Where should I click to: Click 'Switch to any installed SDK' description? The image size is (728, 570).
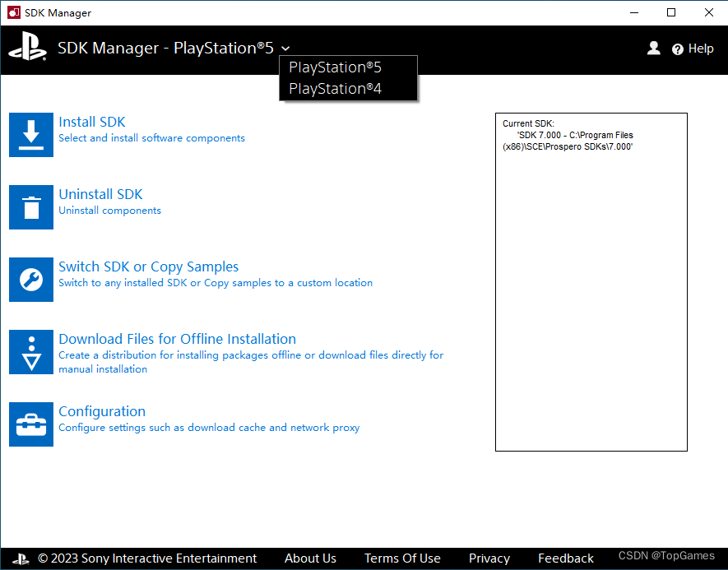pos(216,283)
